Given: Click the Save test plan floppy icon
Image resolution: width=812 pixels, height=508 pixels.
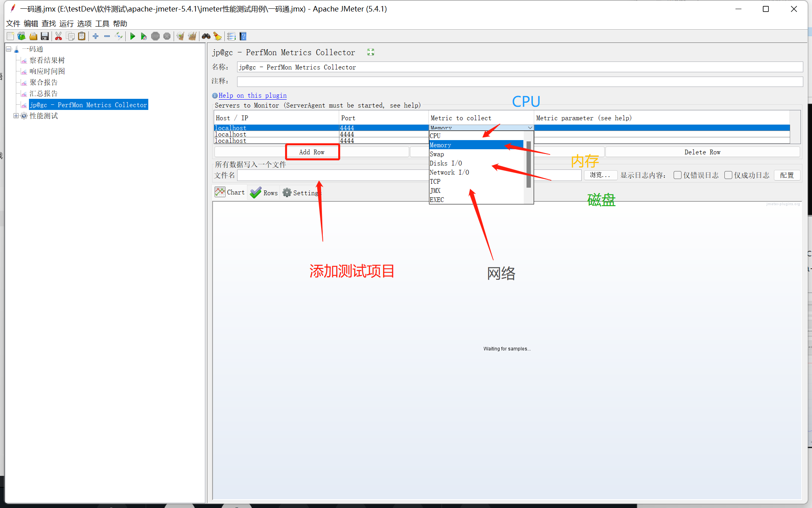Looking at the screenshot, I should pos(45,37).
